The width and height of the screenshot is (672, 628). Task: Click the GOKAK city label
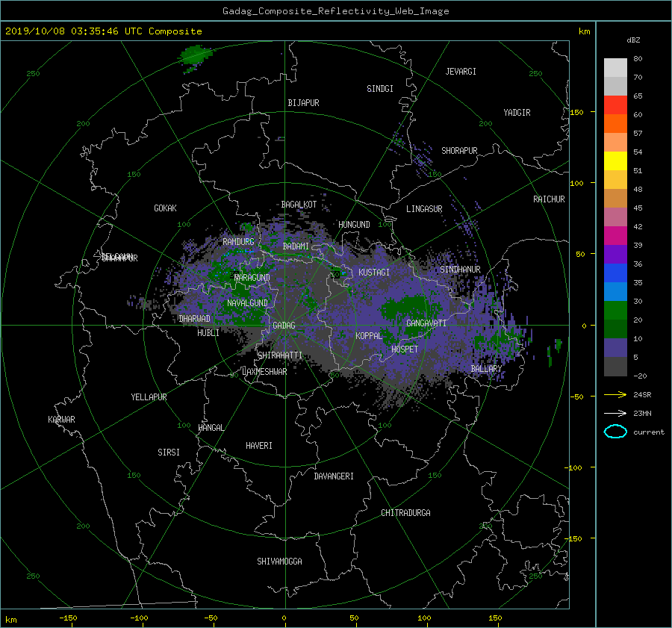[x=165, y=208]
